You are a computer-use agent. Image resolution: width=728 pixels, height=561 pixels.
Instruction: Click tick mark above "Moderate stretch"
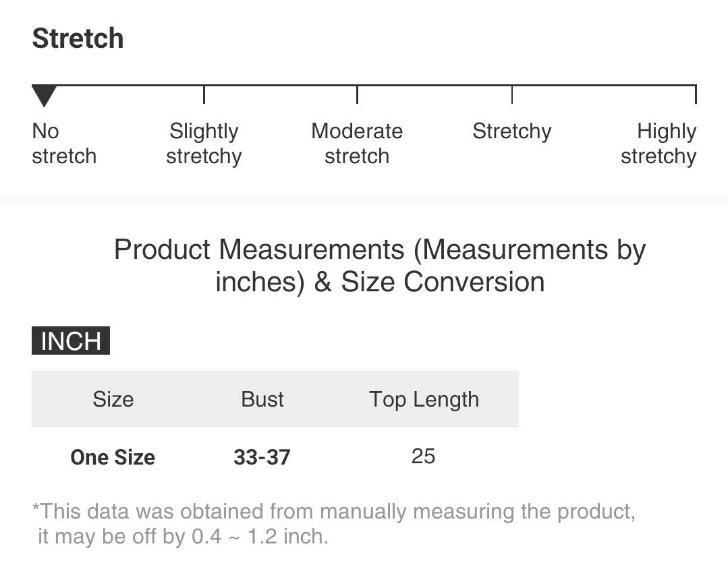click(x=357, y=94)
